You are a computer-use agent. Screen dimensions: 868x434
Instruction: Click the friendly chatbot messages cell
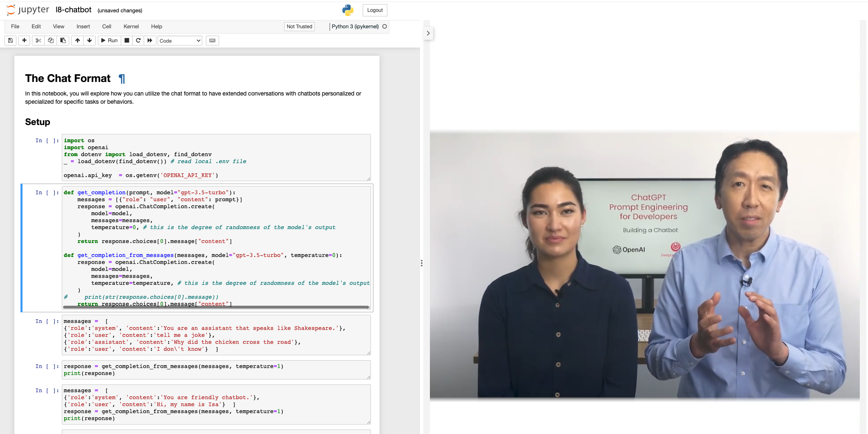click(216, 404)
